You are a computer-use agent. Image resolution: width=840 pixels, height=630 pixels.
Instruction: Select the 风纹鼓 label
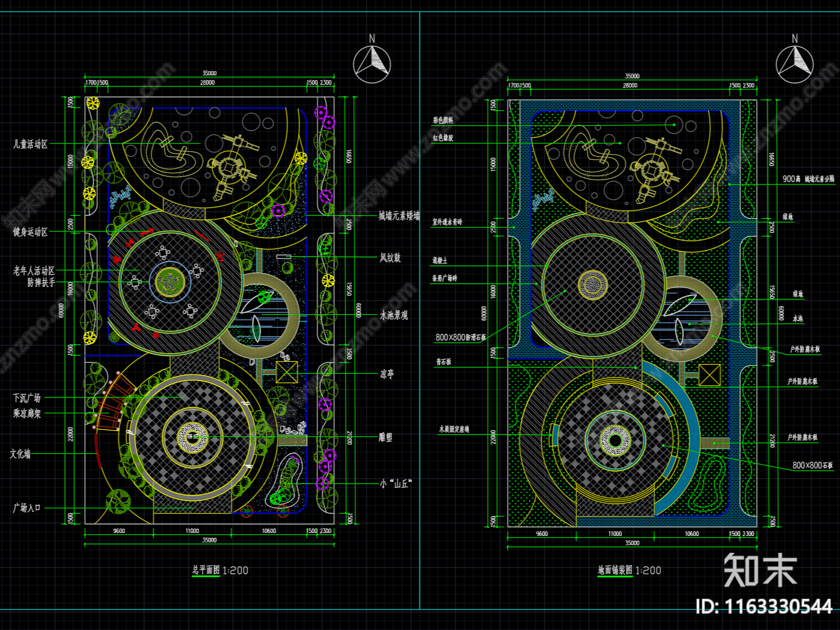tap(390, 258)
